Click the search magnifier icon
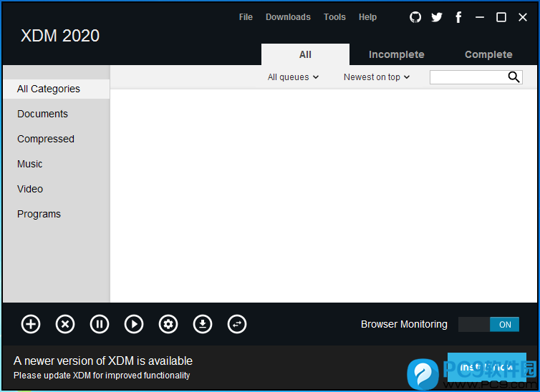This screenshot has height=392, width=540. (x=514, y=77)
